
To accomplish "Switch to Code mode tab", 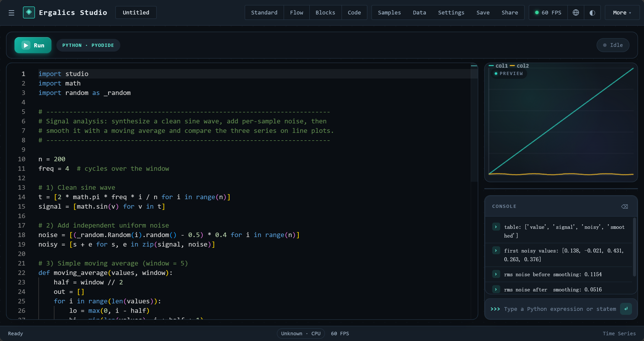I will 354,12.
